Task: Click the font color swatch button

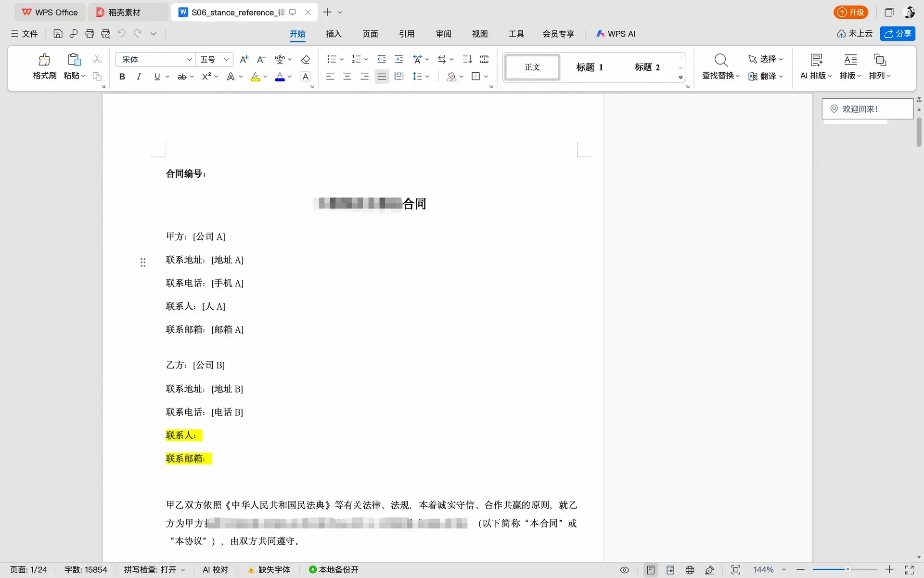Action: (280, 77)
